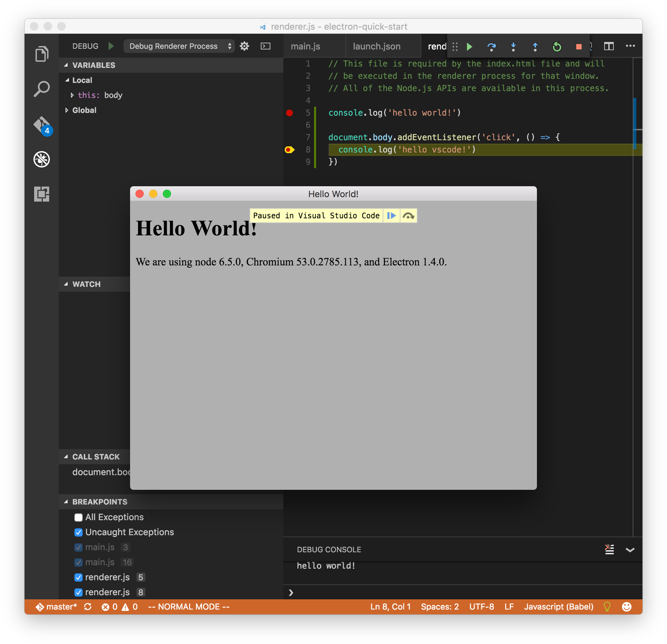The height and width of the screenshot is (644, 667).
Task: Switch to the main.js tab
Action: (305, 46)
